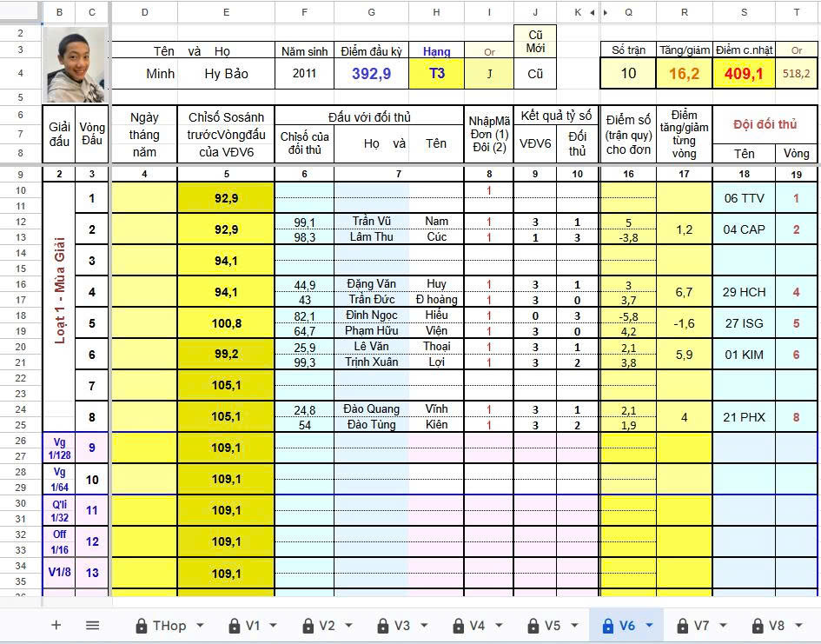This screenshot has height=644, width=821.
Task: Click opposing team cell 01 KIM
Action: click(x=744, y=355)
